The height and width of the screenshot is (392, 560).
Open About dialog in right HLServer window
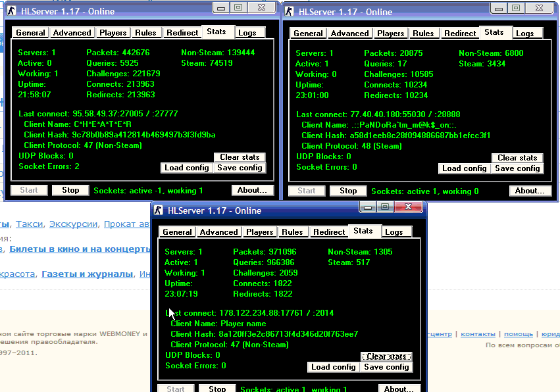pos(530,191)
